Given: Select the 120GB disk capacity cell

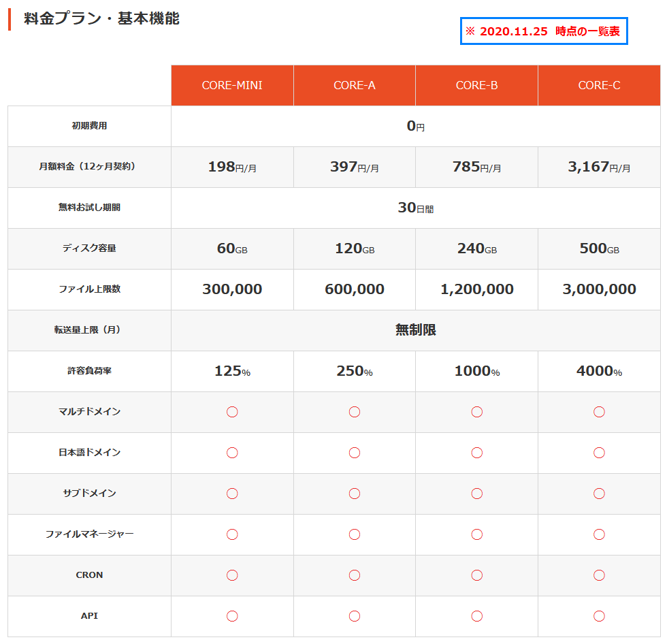Looking at the screenshot, I should point(355,248).
